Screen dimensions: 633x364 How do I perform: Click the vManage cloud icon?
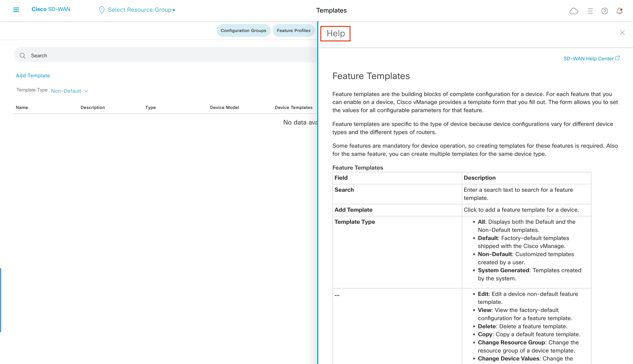click(x=574, y=11)
